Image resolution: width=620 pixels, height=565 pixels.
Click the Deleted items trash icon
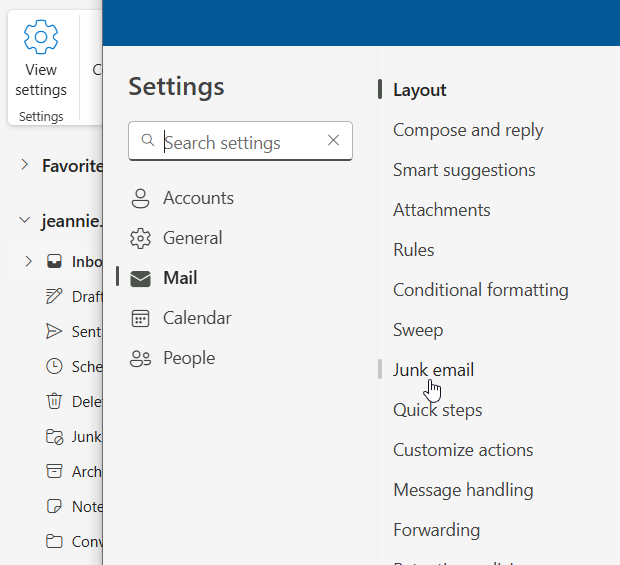(x=54, y=401)
